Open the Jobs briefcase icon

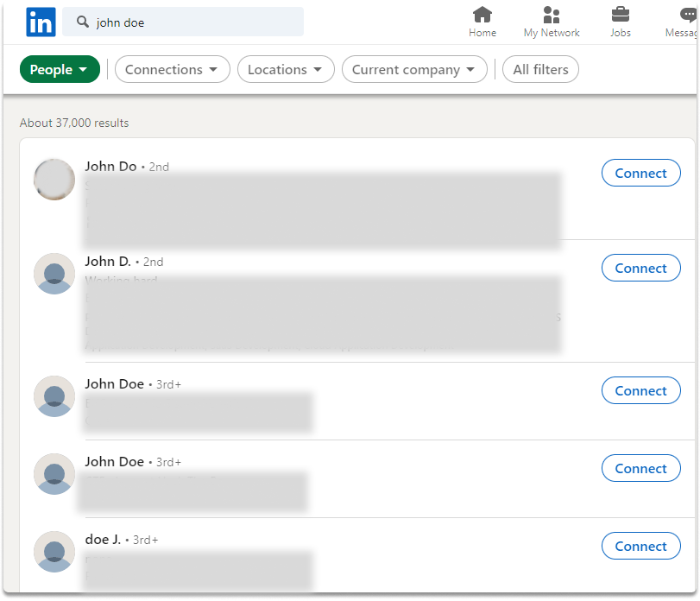tap(620, 15)
